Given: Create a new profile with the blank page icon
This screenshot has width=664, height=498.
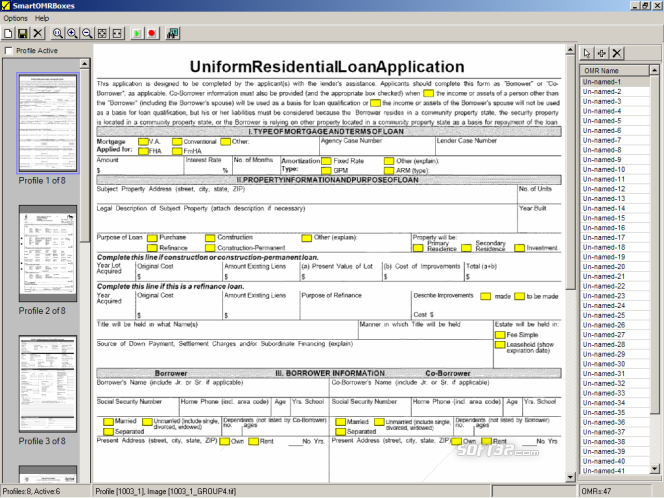Looking at the screenshot, I should click(x=8, y=33).
